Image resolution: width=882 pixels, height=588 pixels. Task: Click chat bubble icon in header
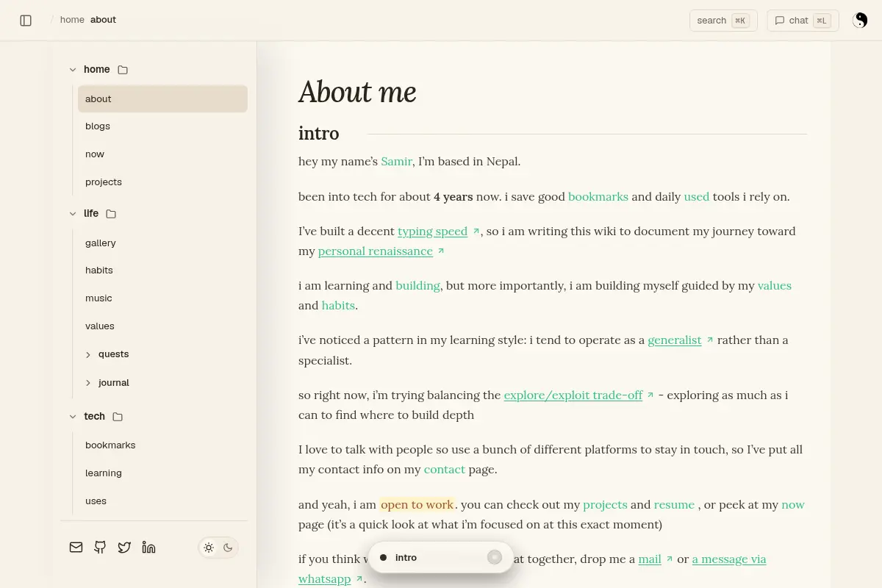[x=780, y=21]
